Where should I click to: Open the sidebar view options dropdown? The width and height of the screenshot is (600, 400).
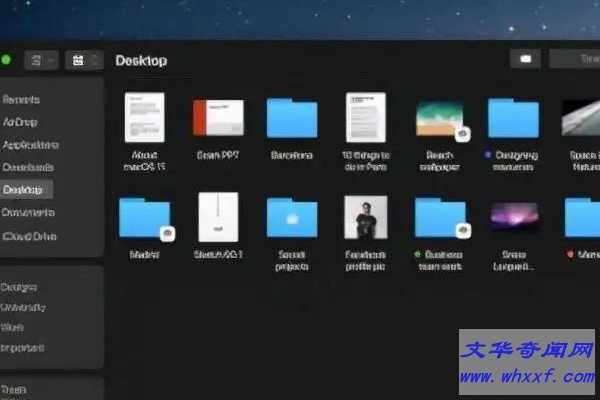click(x=42, y=60)
